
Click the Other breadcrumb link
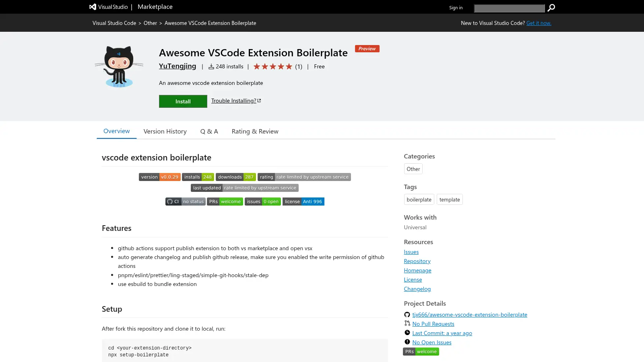coord(150,23)
